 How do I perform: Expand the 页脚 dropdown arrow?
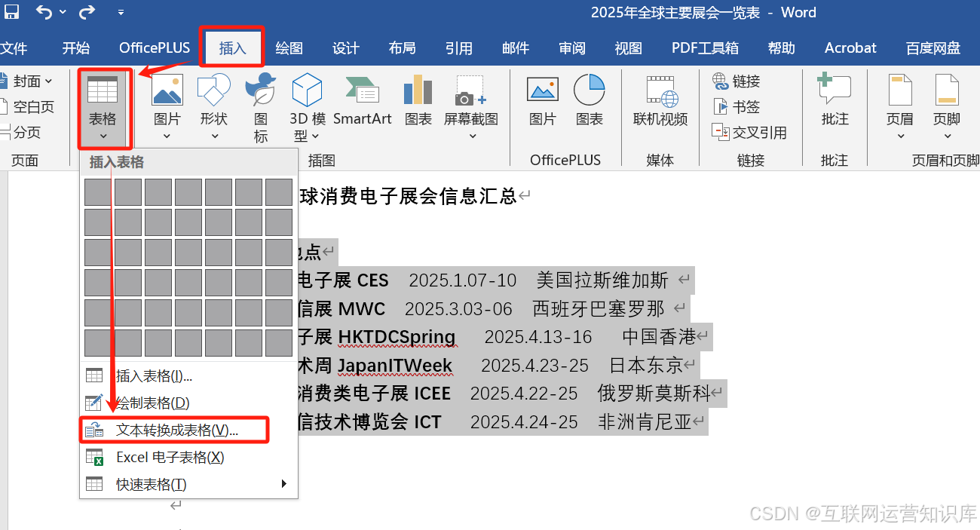click(948, 136)
